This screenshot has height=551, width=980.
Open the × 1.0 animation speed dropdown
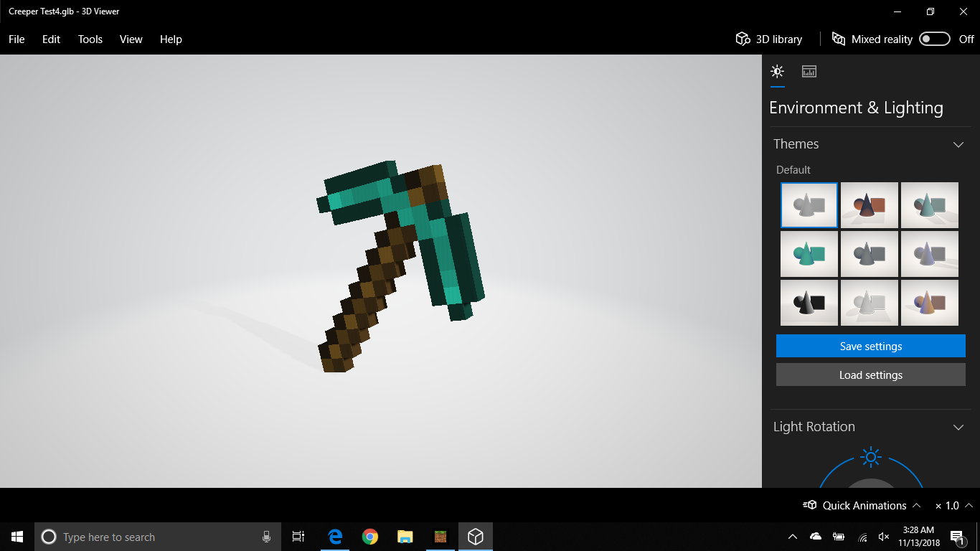(x=953, y=505)
